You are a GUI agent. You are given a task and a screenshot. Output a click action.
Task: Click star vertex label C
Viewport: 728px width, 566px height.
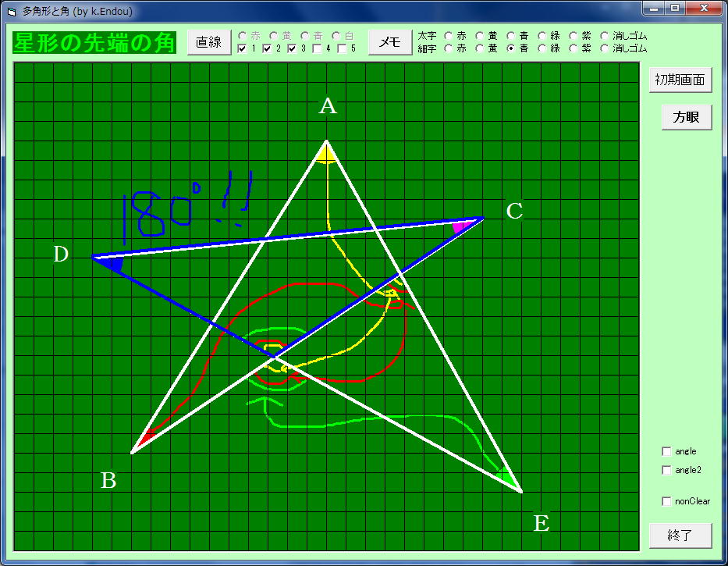514,211
